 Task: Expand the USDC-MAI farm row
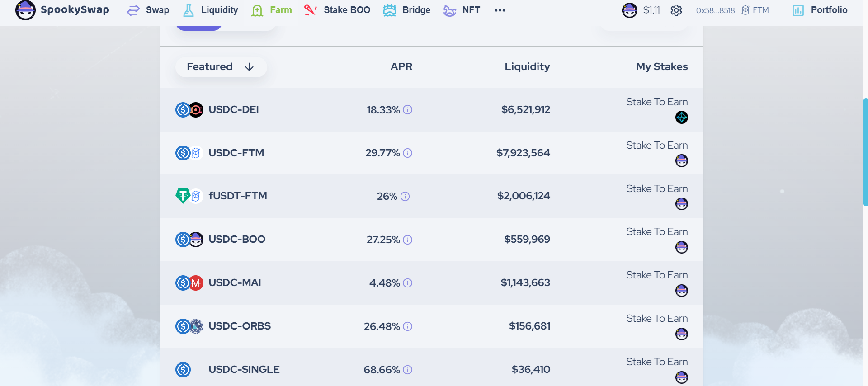click(x=432, y=283)
